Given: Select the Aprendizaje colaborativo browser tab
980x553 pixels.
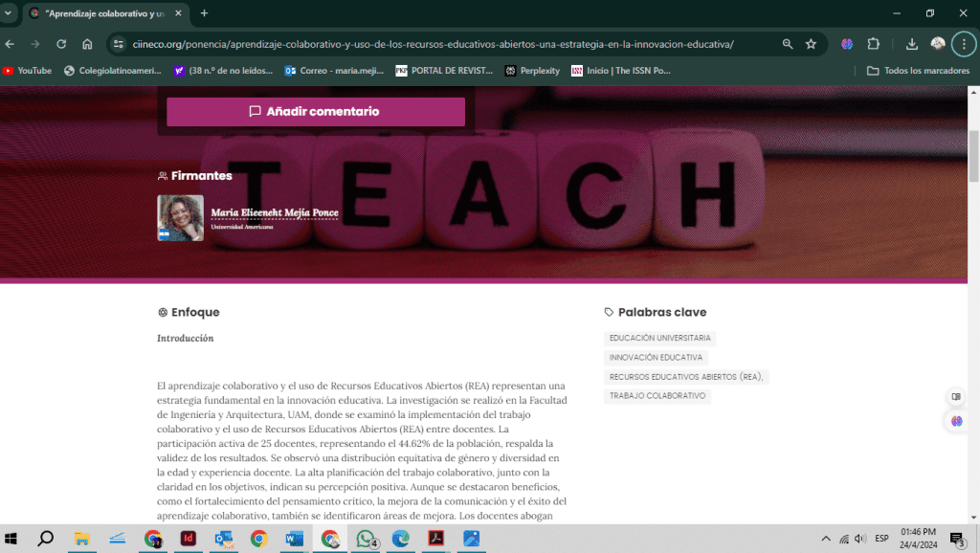Looking at the screenshot, I should [x=104, y=13].
